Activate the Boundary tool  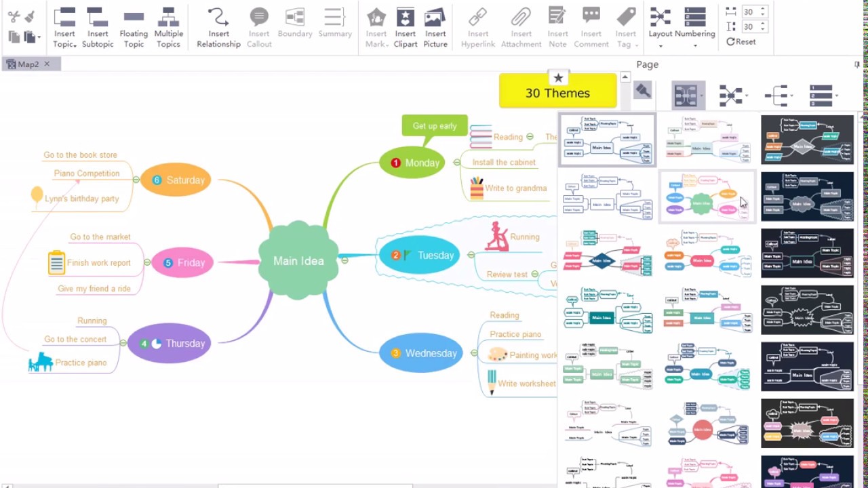pos(294,17)
